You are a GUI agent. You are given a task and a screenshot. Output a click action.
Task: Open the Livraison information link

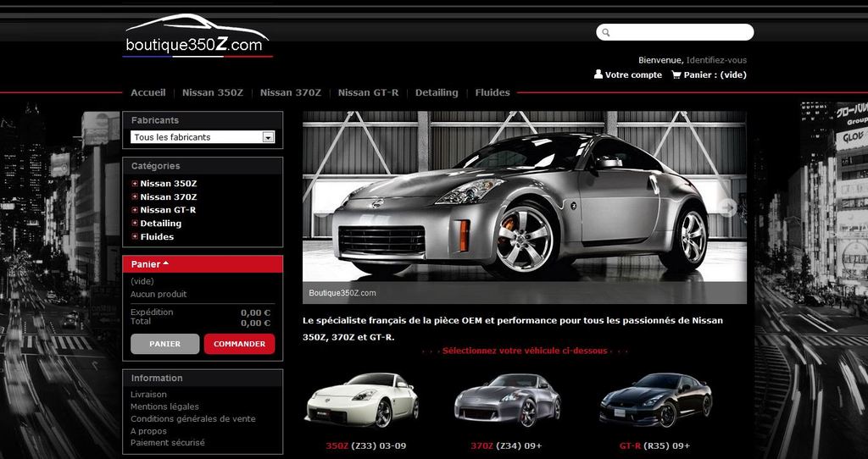pos(148,395)
